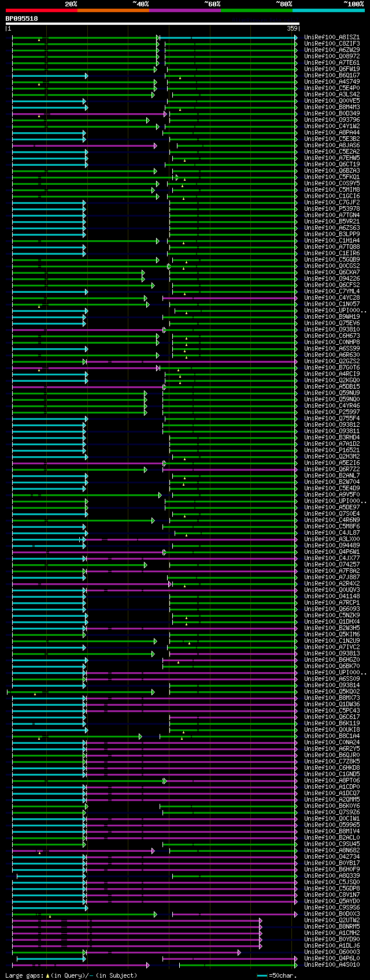The height and width of the screenshot is (980, 370).
Task: Click UniRef100_Q755F4 label
Action: 332,418
